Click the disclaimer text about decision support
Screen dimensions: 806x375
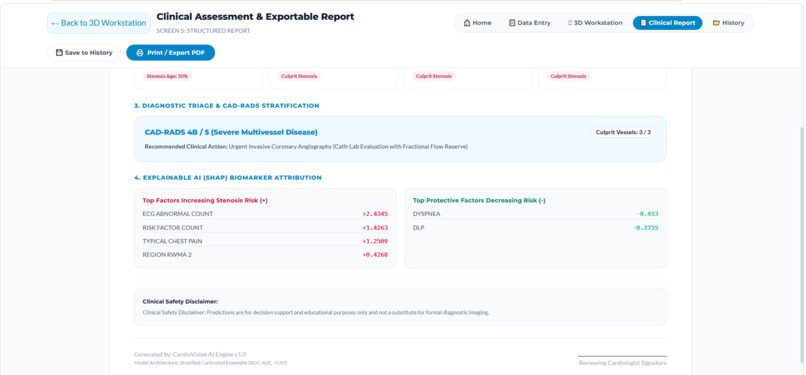(316, 312)
